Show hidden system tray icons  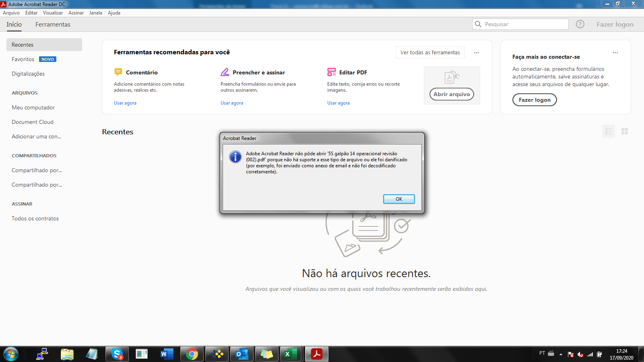click(x=561, y=354)
